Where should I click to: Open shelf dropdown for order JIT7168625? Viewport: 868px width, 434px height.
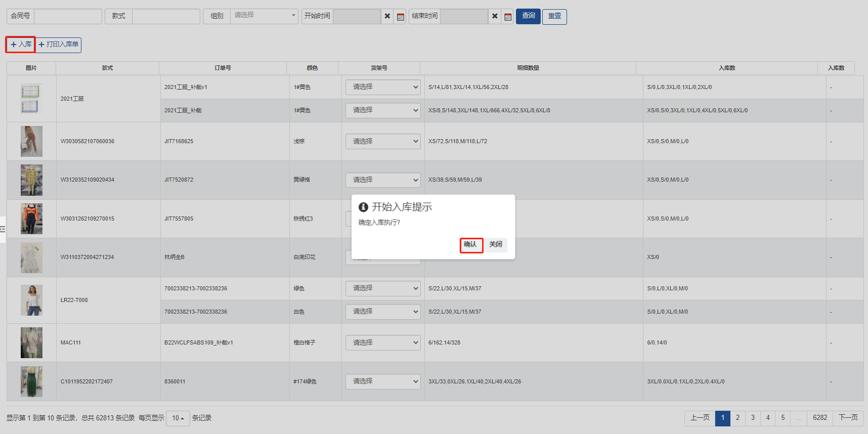[x=383, y=141]
